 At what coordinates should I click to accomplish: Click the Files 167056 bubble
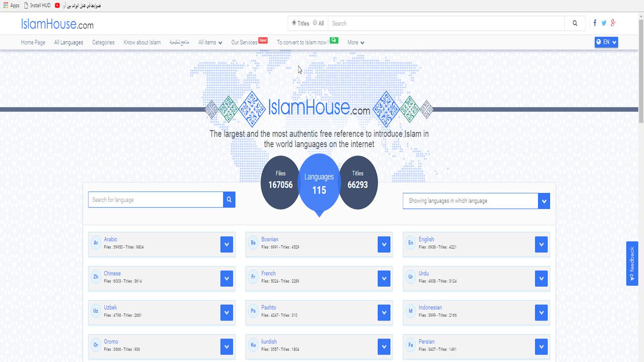pos(280,182)
